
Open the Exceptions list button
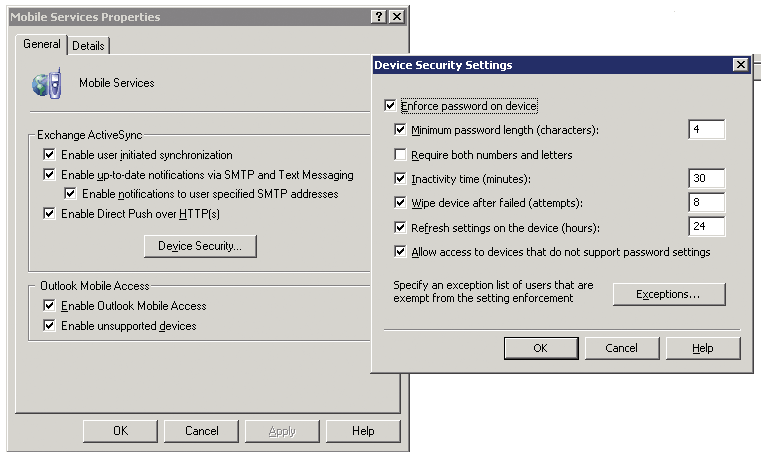[668, 294]
